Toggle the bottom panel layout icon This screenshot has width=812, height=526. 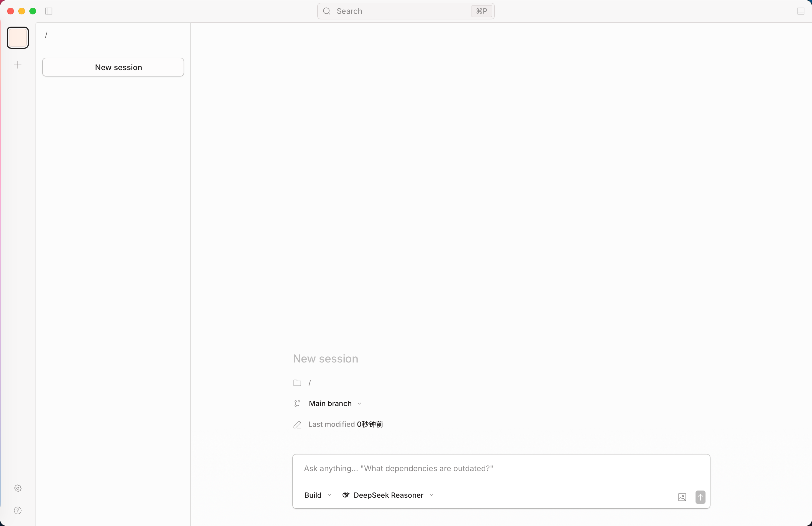tap(801, 11)
